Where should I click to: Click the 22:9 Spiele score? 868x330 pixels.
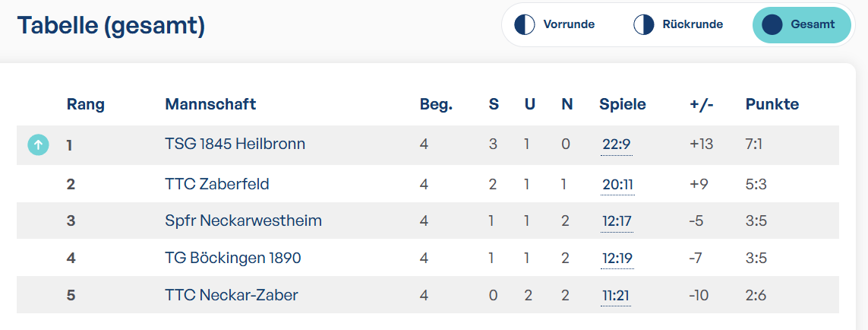(616, 145)
